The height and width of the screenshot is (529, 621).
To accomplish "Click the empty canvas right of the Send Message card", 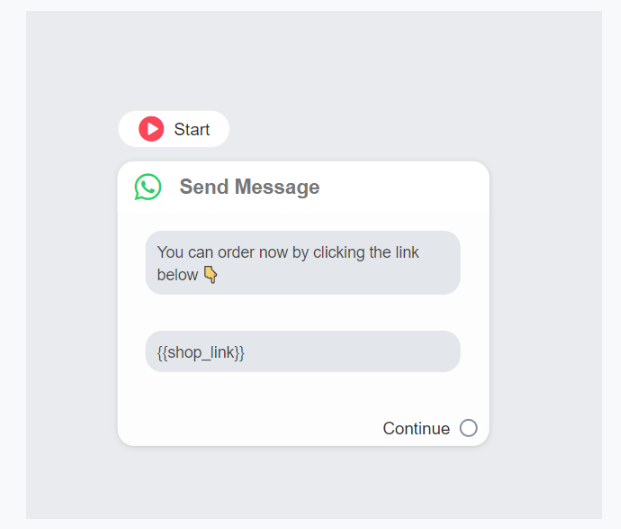I will tap(545, 300).
